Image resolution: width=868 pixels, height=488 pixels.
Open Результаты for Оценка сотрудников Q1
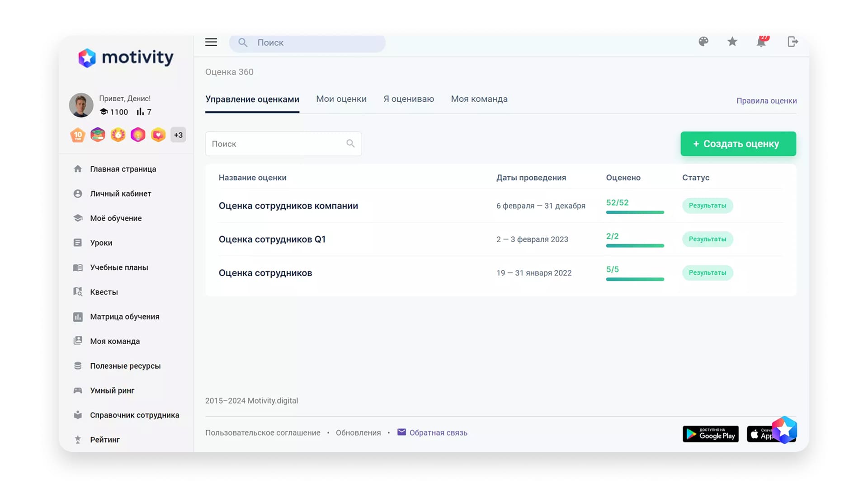(707, 239)
